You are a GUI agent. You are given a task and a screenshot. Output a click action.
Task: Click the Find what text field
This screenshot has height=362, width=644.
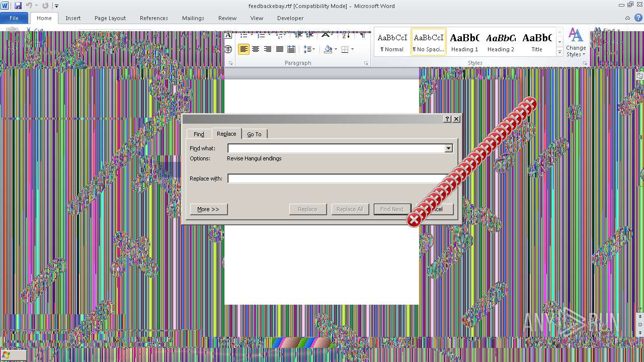336,148
